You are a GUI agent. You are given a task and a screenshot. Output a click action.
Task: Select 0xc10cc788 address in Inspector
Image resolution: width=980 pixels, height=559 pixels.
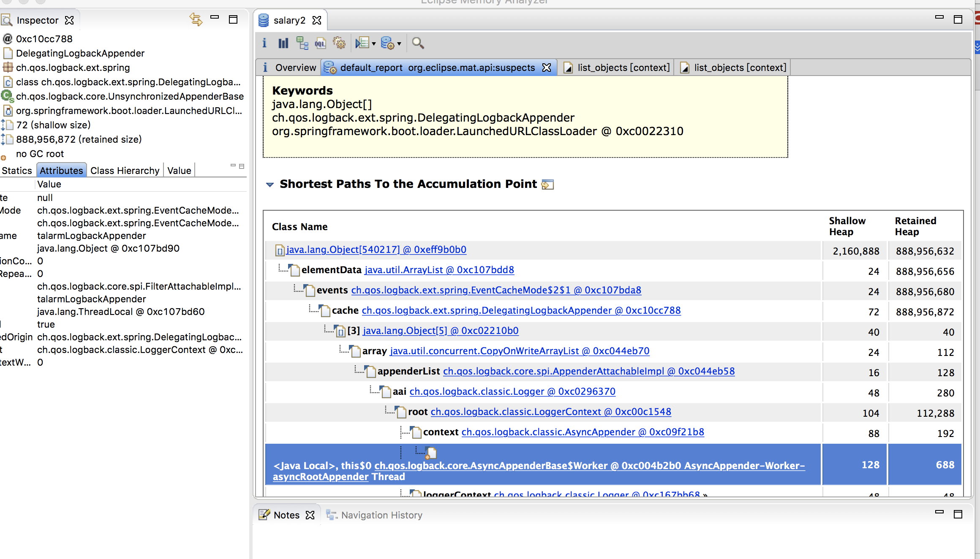(x=44, y=39)
